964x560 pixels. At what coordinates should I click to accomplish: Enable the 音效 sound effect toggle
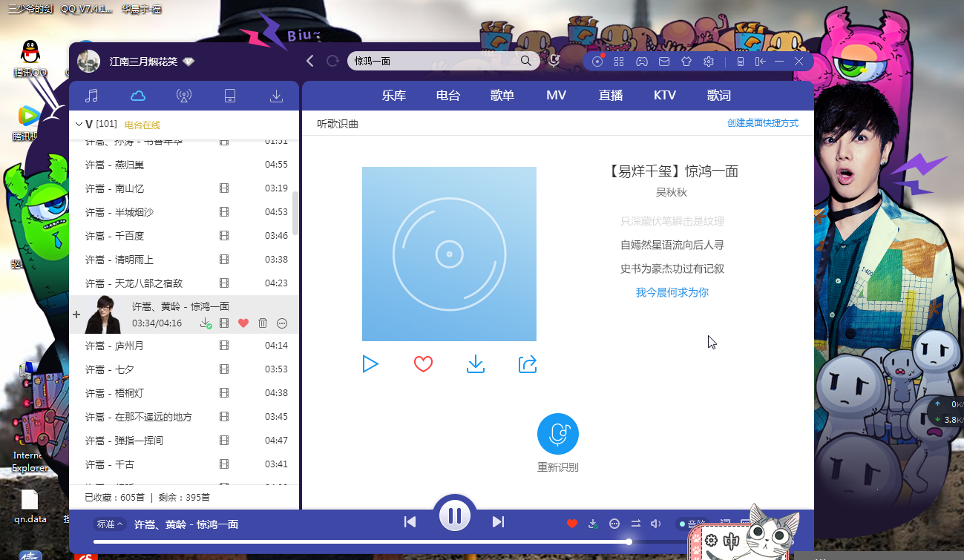[692, 524]
